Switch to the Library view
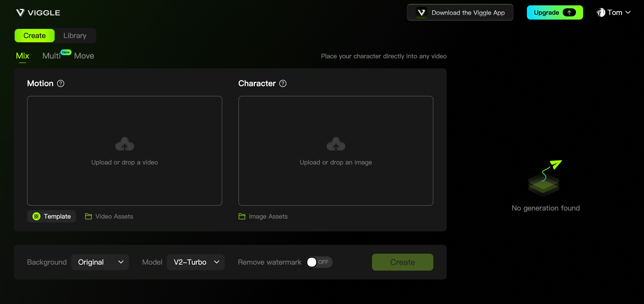Screen dimensions: 644x304 point(74,35)
